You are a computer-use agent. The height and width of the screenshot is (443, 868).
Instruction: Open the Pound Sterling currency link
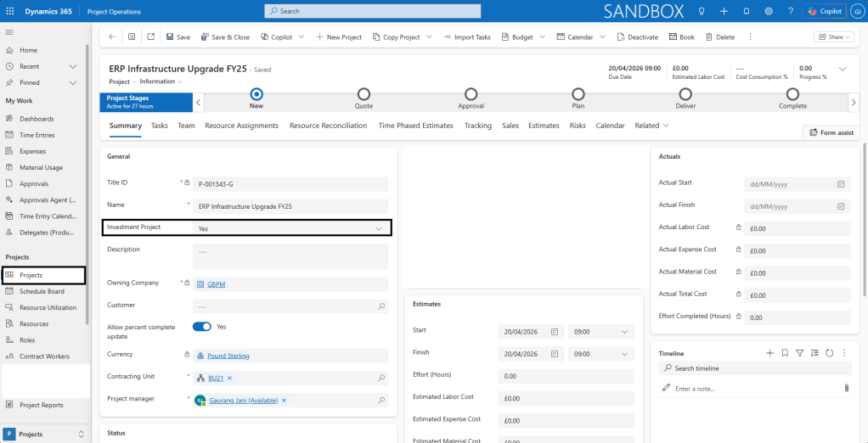[x=228, y=356]
